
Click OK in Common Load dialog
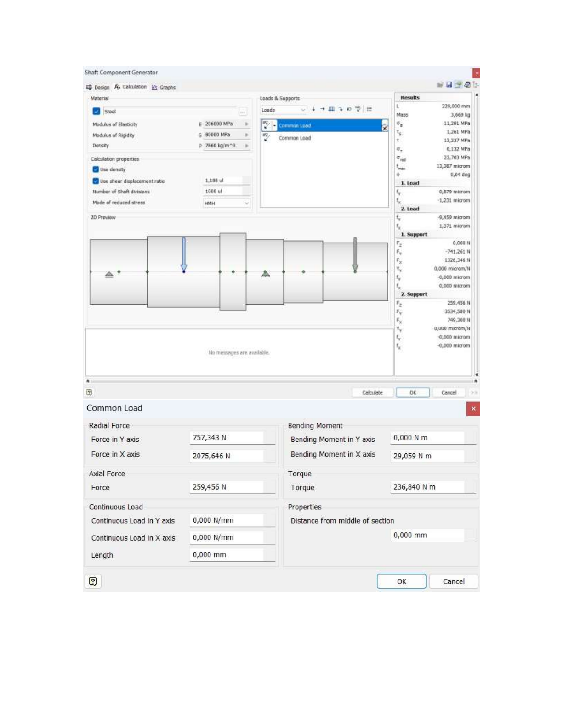pyautogui.click(x=401, y=581)
